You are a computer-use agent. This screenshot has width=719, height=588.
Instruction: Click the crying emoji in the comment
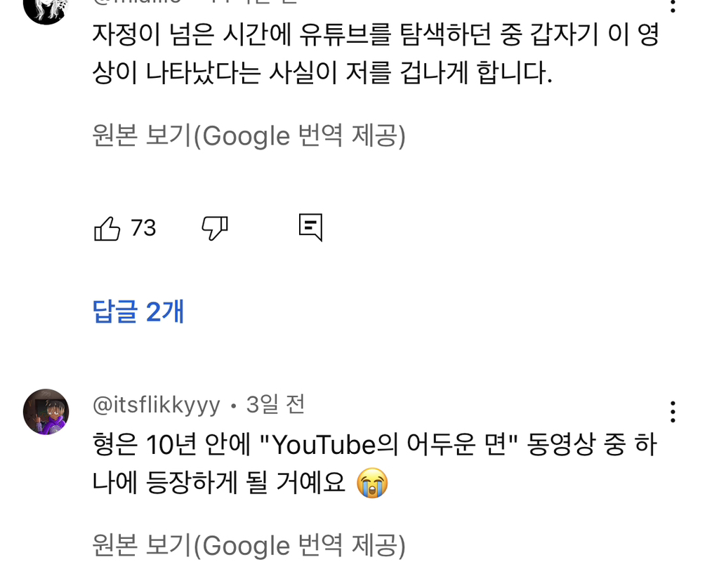(372, 483)
